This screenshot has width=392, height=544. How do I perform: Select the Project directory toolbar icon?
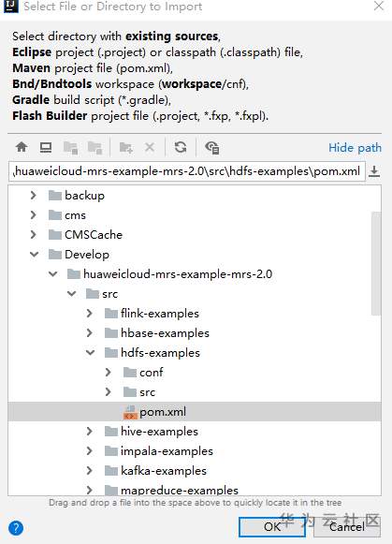tap(71, 147)
